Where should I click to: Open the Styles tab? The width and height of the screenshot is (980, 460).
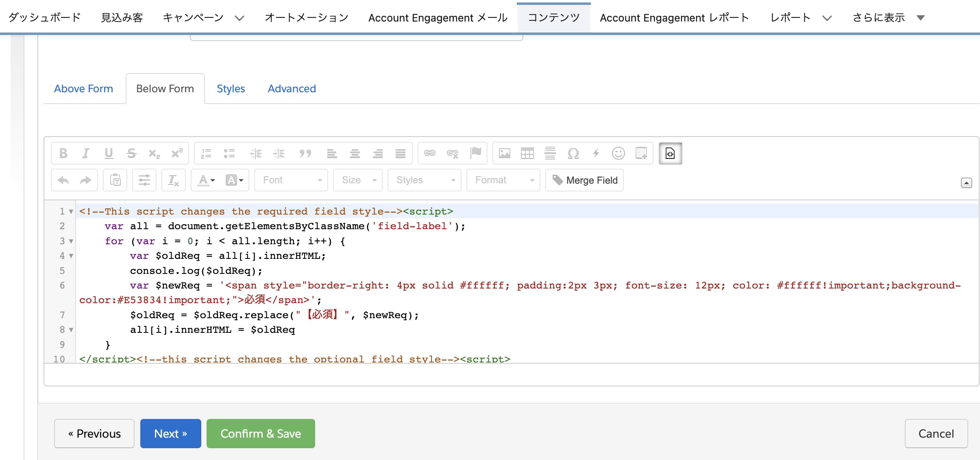pos(231,89)
